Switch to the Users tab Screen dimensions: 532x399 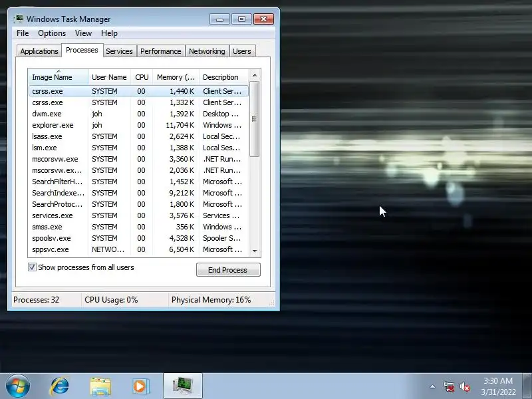242,51
